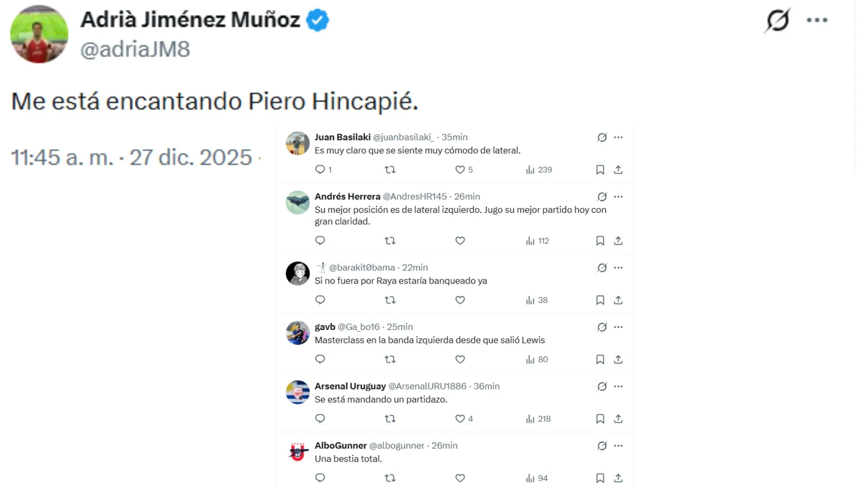
Task: Open the Grok menu on AlboGunner's reply
Action: point(602,446)
